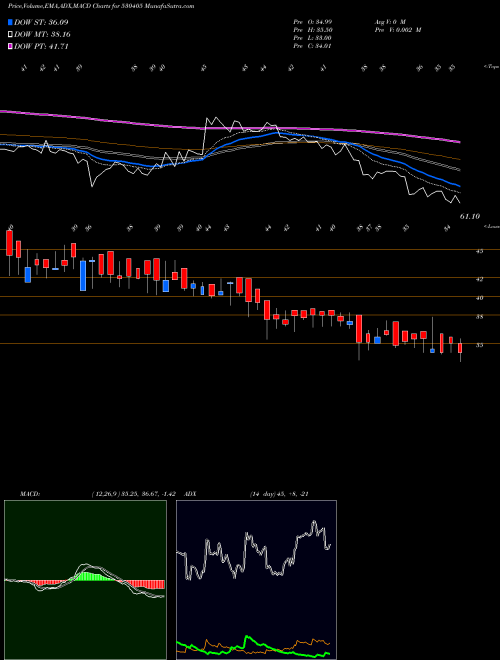Click the 61.10 value under the EMA chart
The width and height of the screenshot is (500, 660).
[x=470, y=216]
